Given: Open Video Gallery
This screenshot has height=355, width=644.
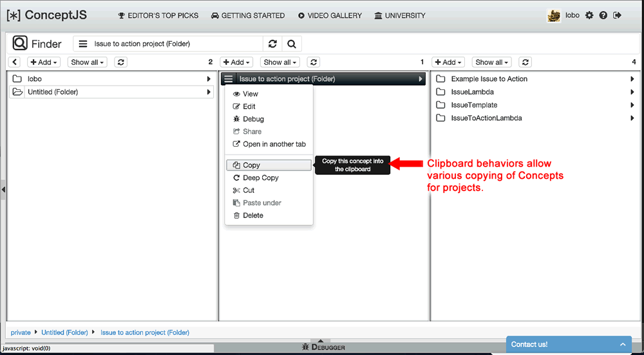Looking at the screenshot, I should [x=330, y=15].
